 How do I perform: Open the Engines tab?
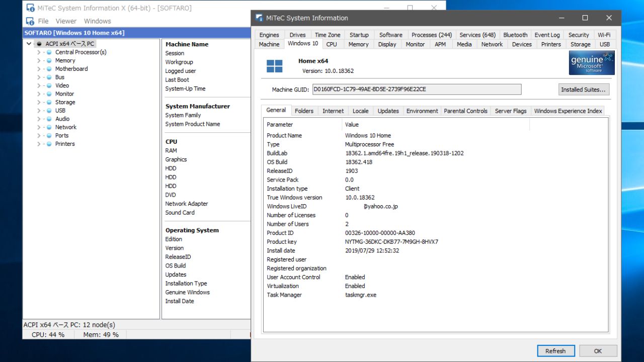coord(269,35)
